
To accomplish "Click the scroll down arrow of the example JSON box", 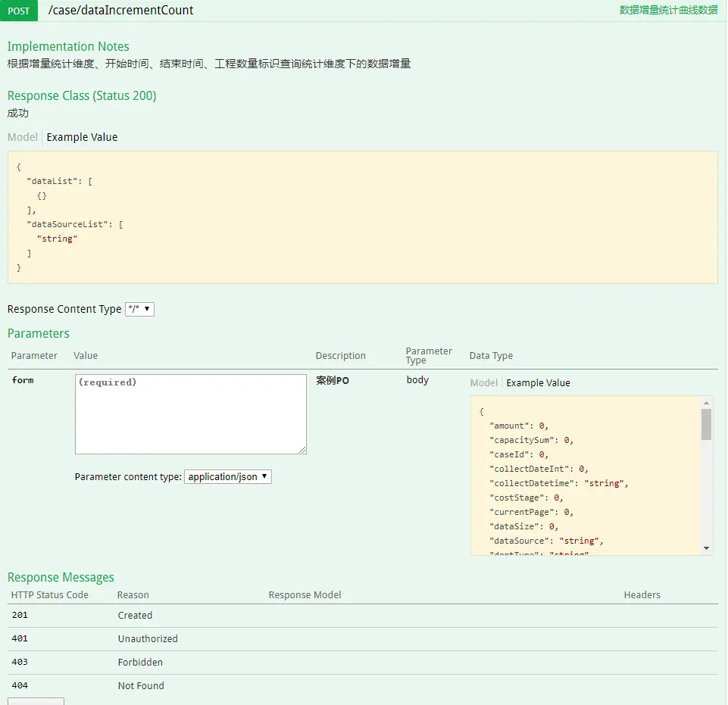I will pos(706,548).
